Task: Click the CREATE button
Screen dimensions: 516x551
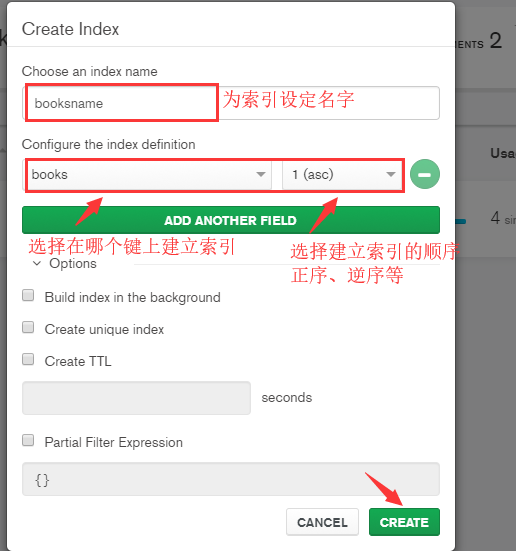Action: (404, 522)
